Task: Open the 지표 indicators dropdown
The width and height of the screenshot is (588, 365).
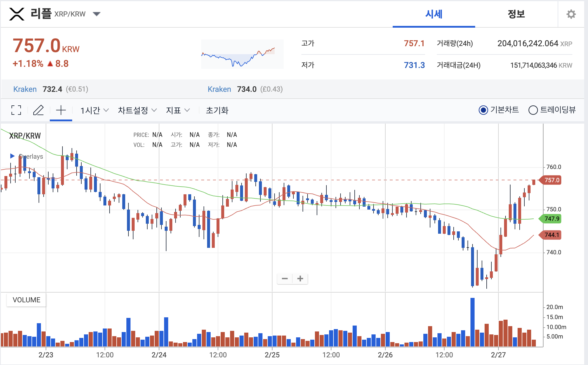Action: click(x=178, y=110)
